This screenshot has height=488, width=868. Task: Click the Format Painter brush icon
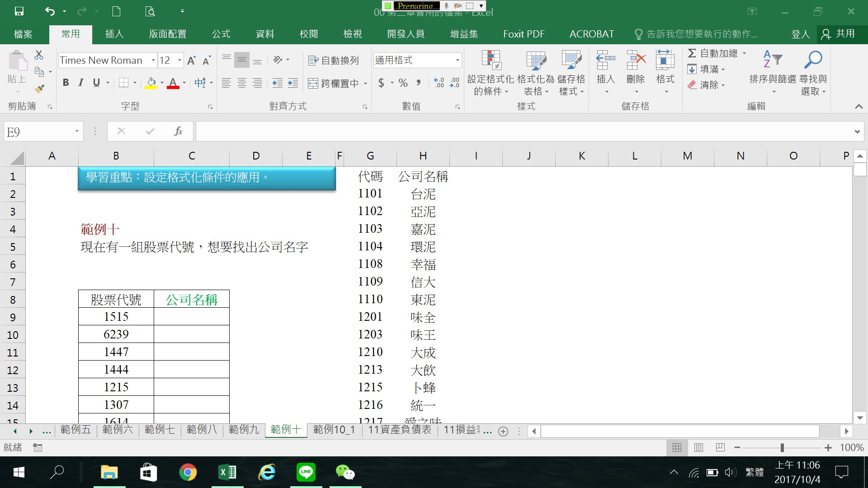39,89
